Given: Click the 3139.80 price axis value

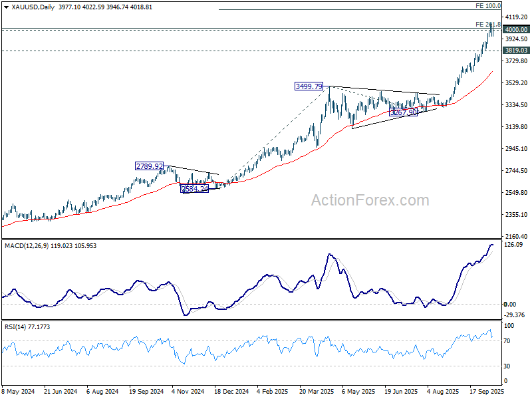Looking at the screenshot, I should (x=516, y=127).
